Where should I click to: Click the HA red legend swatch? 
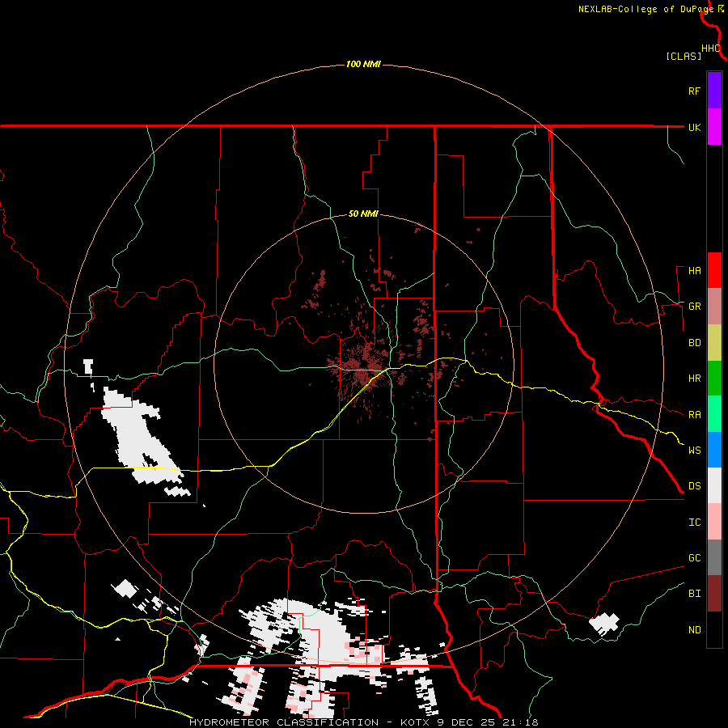[x=714, y=270]
